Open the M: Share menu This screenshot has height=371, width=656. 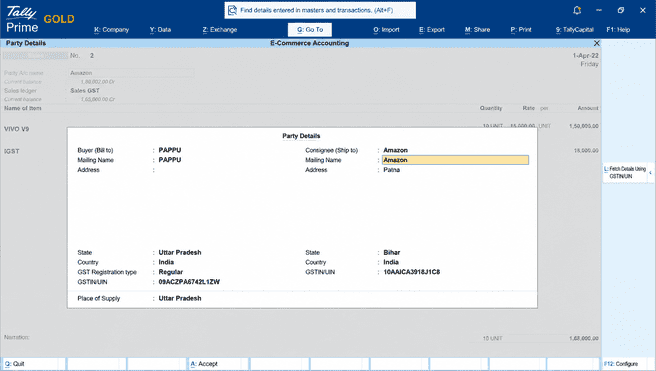477,30
